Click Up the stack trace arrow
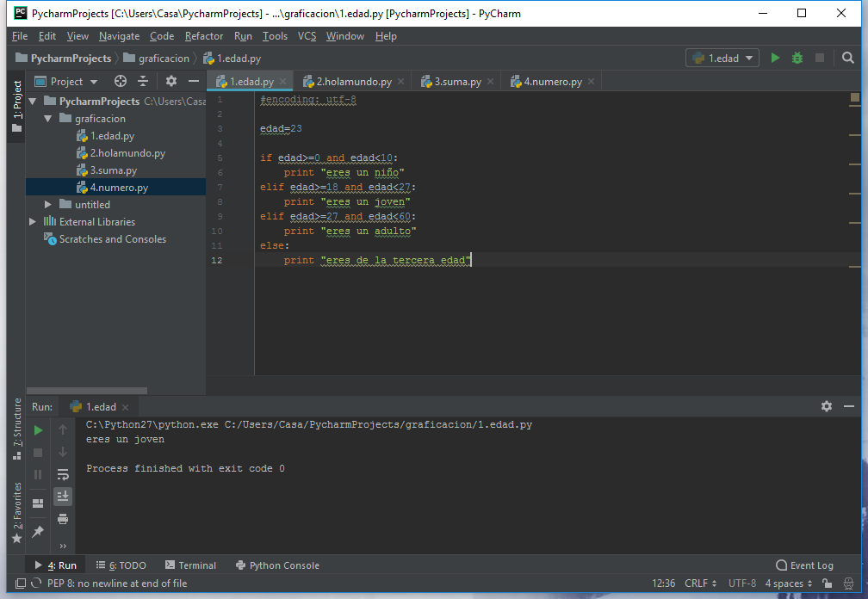Image resolution: width=868 pixels, height=599 pixels. [63, 429]
